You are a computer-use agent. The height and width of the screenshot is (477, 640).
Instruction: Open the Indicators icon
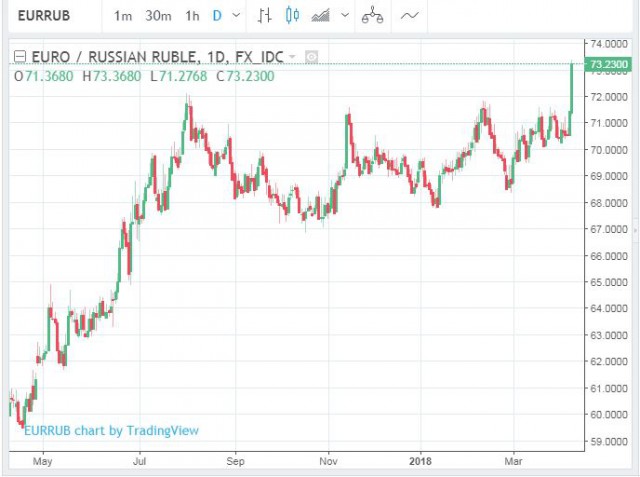(x=322, y=16)
